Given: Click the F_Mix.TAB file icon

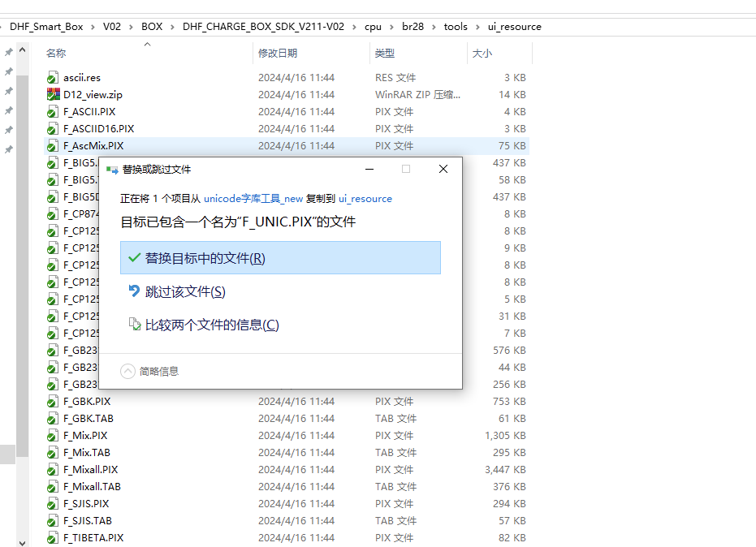Looking at the screenshot, I should tap(53, 453).
